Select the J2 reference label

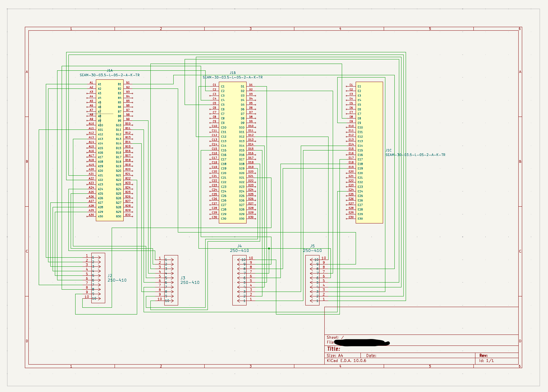click(x=110, y=276)
